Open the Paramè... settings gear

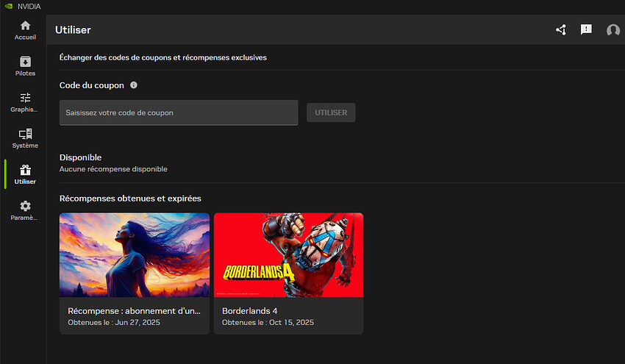(25, 210)
